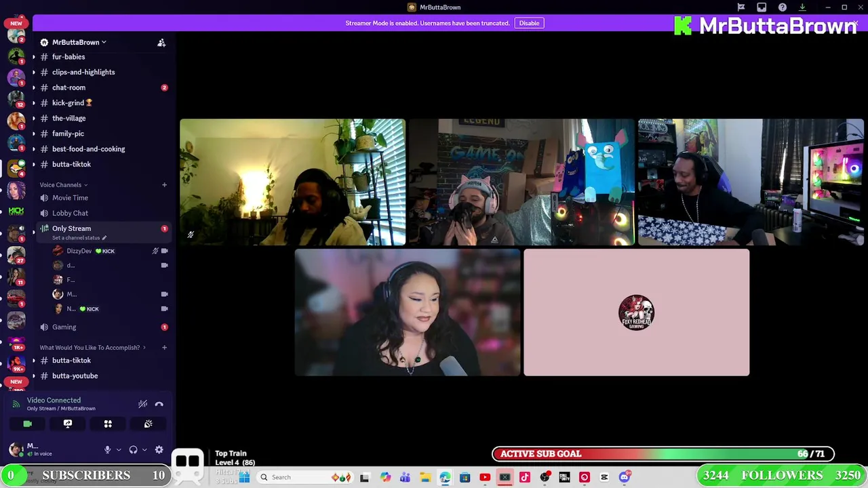Open the Video Connected connection details
This screenshot has width=868, height=488.
pos(54,401)
